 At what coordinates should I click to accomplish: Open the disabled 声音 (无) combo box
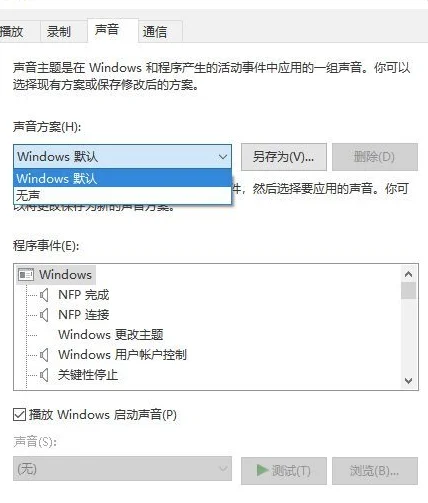click(x=122, y=469)
